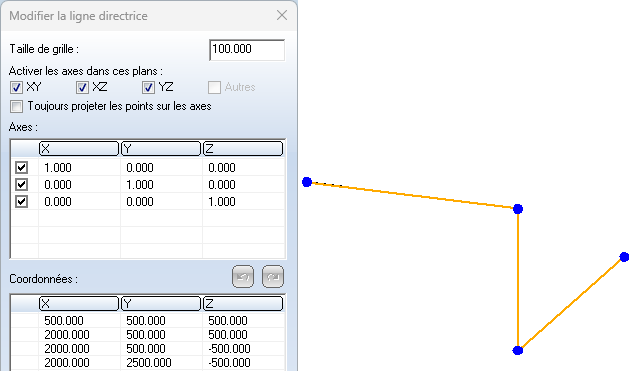The width and height of the screenshot is (638, 371).
Task: Click the Z column header in Axes table
Action: point(243,148)
